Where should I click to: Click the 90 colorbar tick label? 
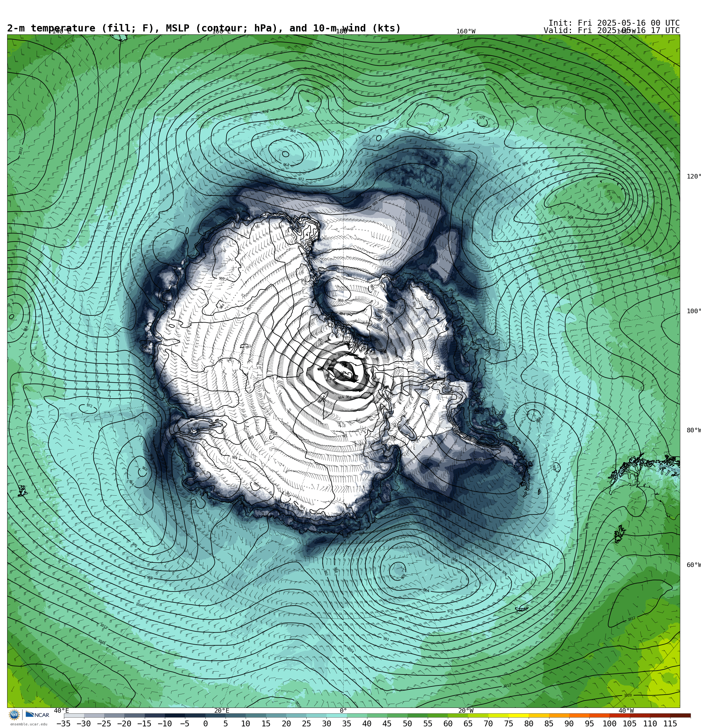point(569,723)
